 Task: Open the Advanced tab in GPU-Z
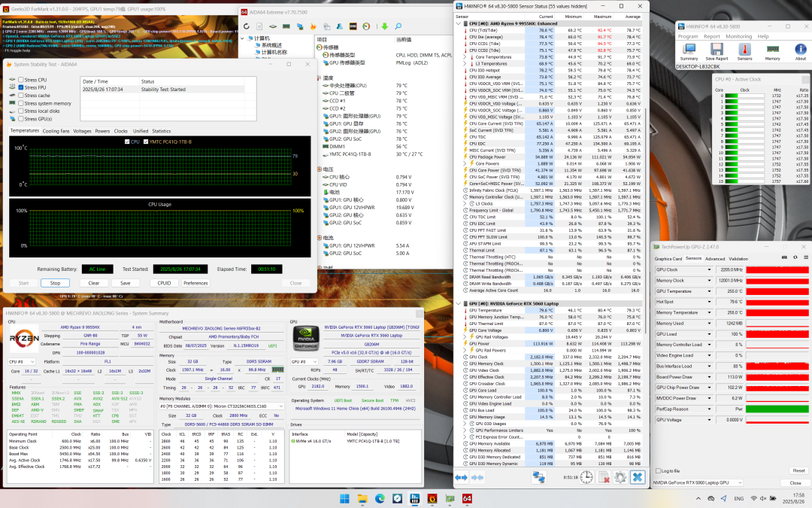pyautogui.click(x=715, y=259)
